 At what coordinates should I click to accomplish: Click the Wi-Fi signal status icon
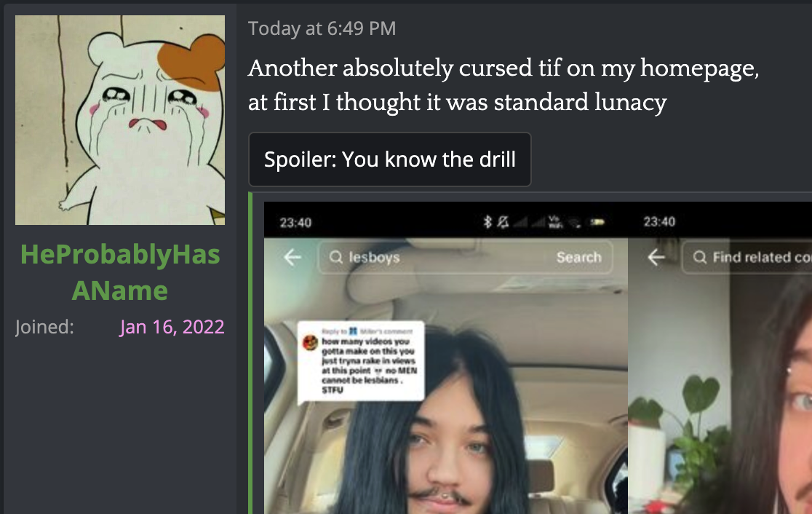[x=574, y=222]
